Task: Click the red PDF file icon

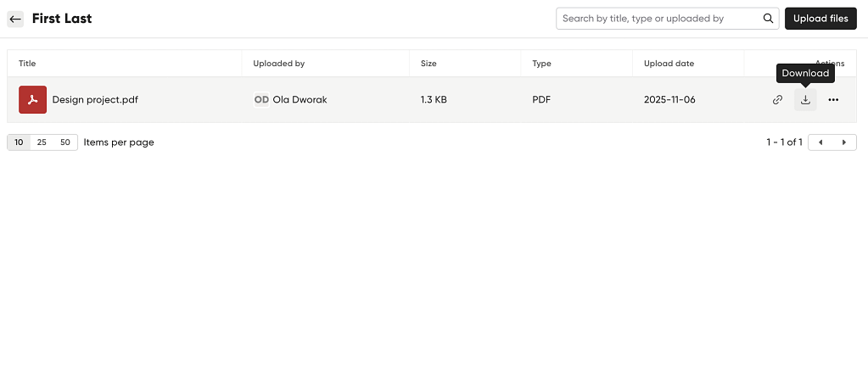Action: click(x=32, y=99)
